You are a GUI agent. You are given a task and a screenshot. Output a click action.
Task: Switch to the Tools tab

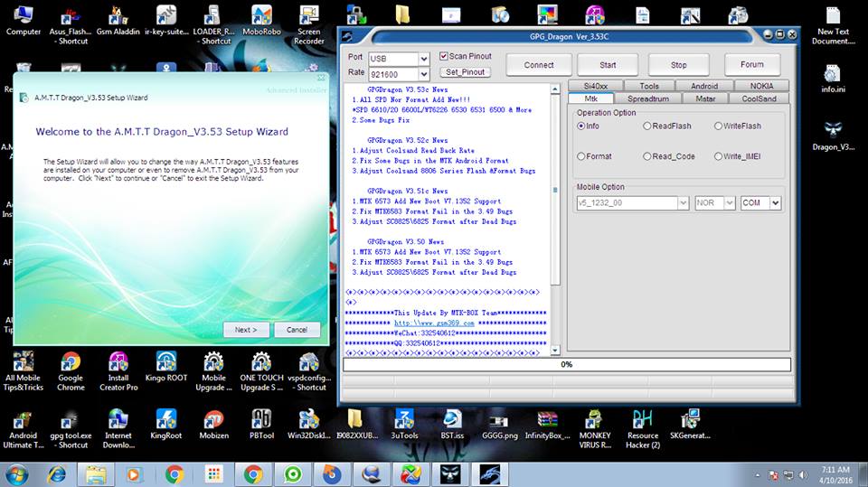649,86
